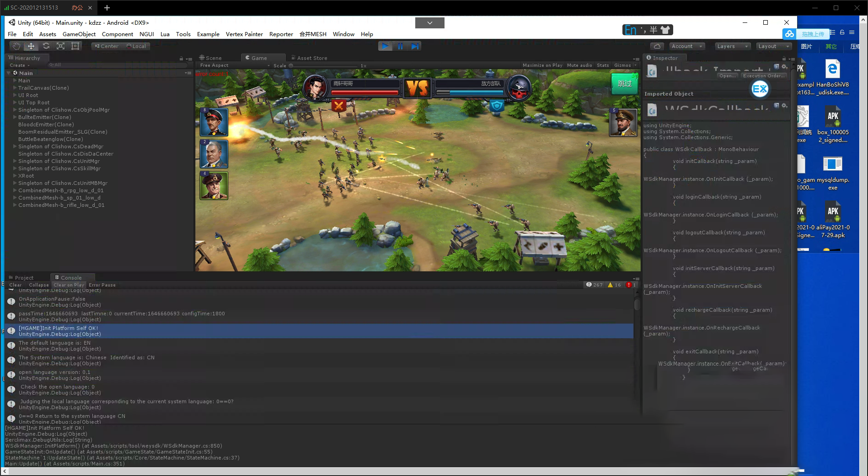Lock the Hierarchy panel
Image resolution: width=868 pixels, height=476 pixels.
point(182,59)
